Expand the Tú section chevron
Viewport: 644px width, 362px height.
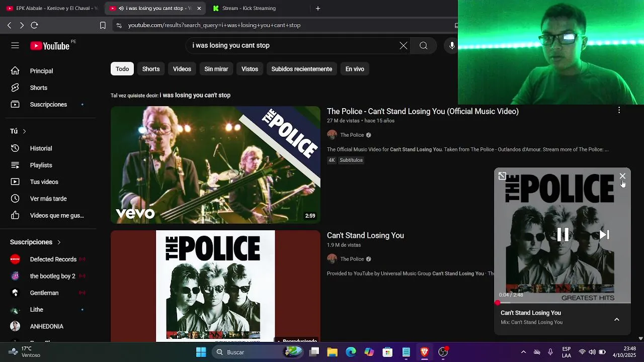(24, 131)
